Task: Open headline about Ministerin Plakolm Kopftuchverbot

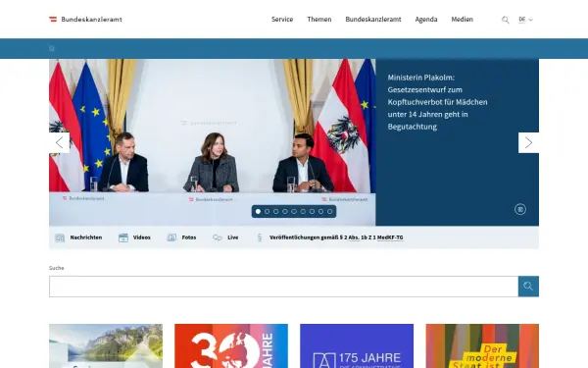Action: [x=437, y=102]
